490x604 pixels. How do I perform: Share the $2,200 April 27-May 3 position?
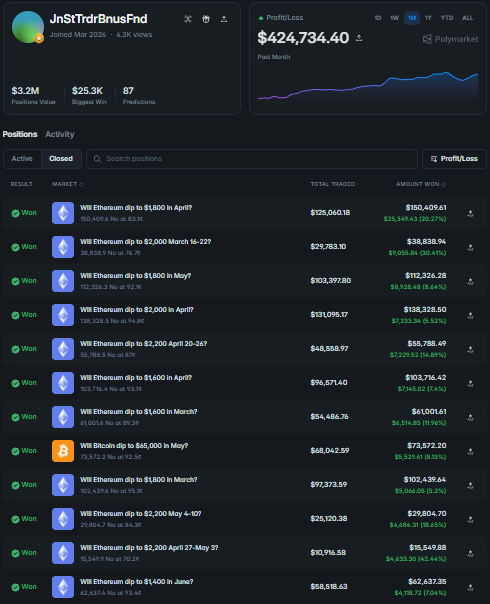470,553
